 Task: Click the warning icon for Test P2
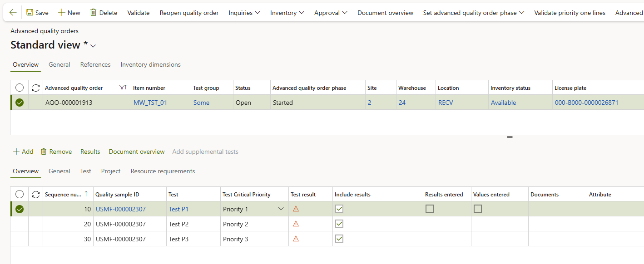296,224
